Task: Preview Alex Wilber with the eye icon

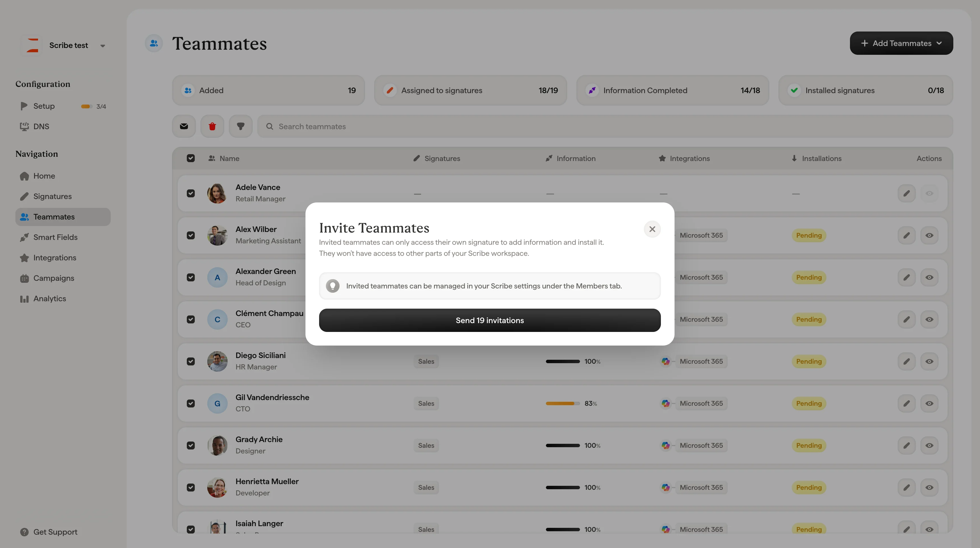Action: (929, 235)
